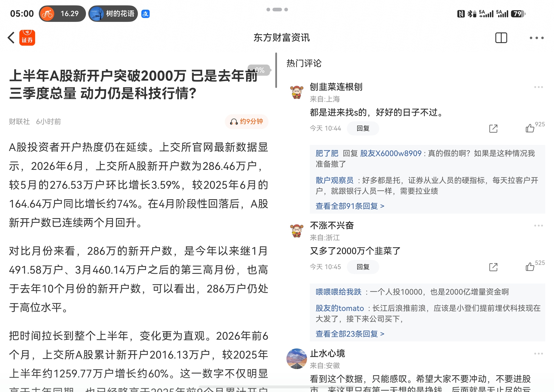The image size is (554, 392).
Task: Open avatar of 刨韭菜连根刨
Action: (x=297, y=92)
